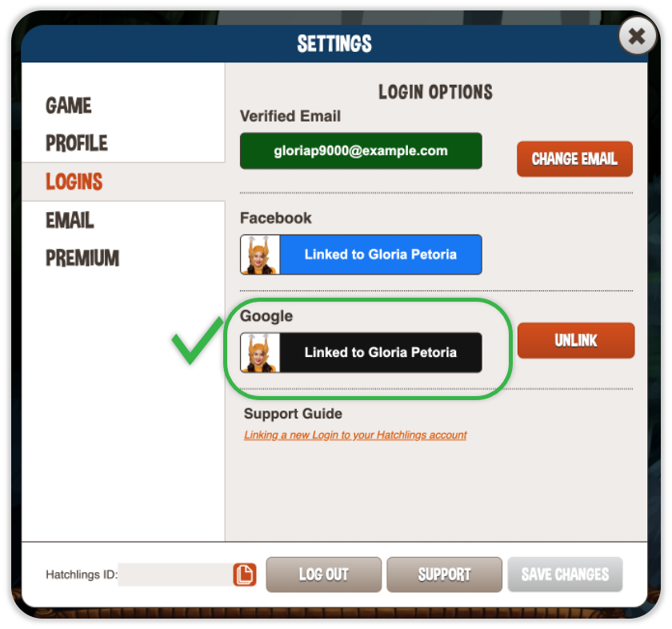
Task: Click the Change Email button
Action: coord(574,159)
